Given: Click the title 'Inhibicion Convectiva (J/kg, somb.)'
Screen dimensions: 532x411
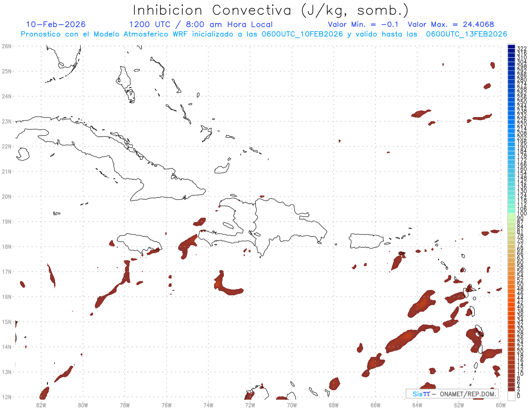Looking at the screenshot, I should click(x=270, y=10).
